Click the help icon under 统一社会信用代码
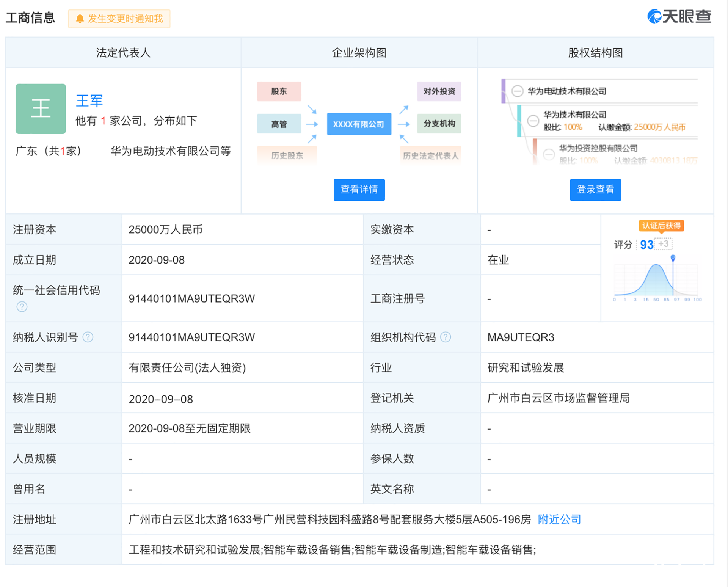The width and height of the screenshot is (728, 587). pos(22,306)
